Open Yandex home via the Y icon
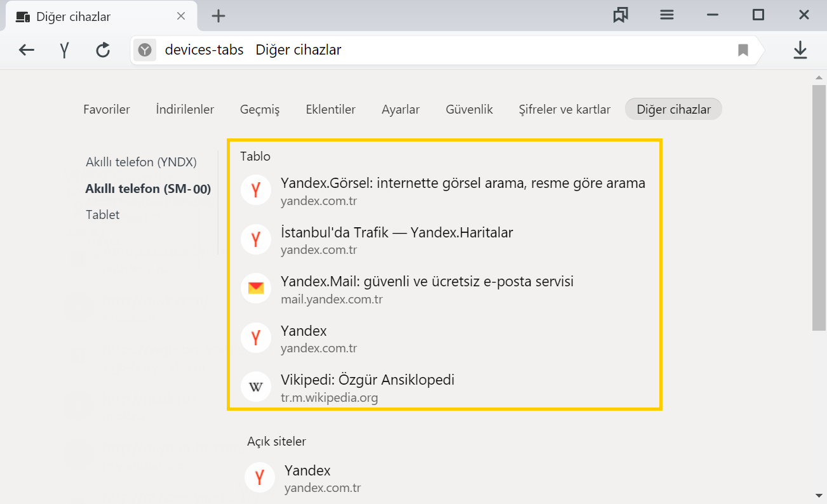Image resolution: width=827 pixels, height=504 pixels. tap(64, 50)
